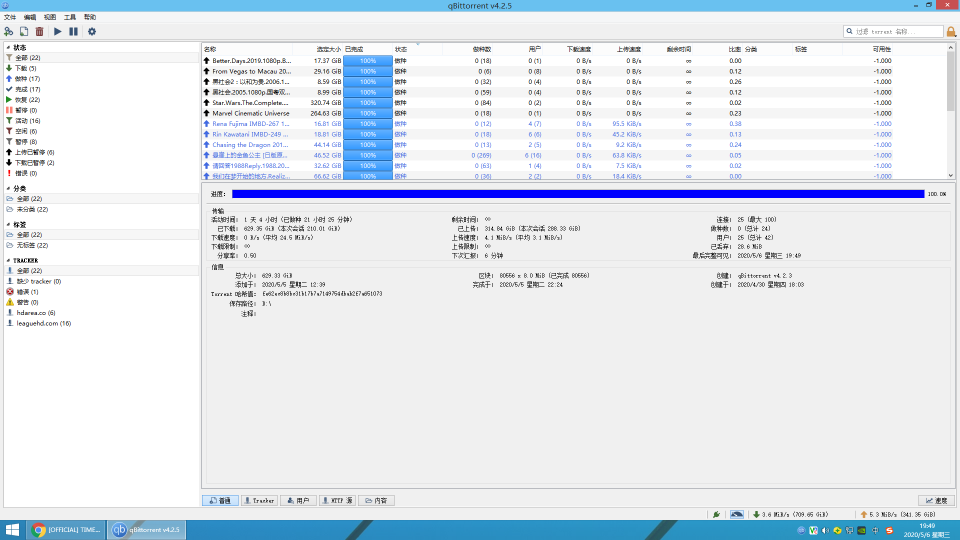960x540 pixels.
Task: Focus the filter torrent name search field
Action: pyautogui.click(x=893, y=31)
